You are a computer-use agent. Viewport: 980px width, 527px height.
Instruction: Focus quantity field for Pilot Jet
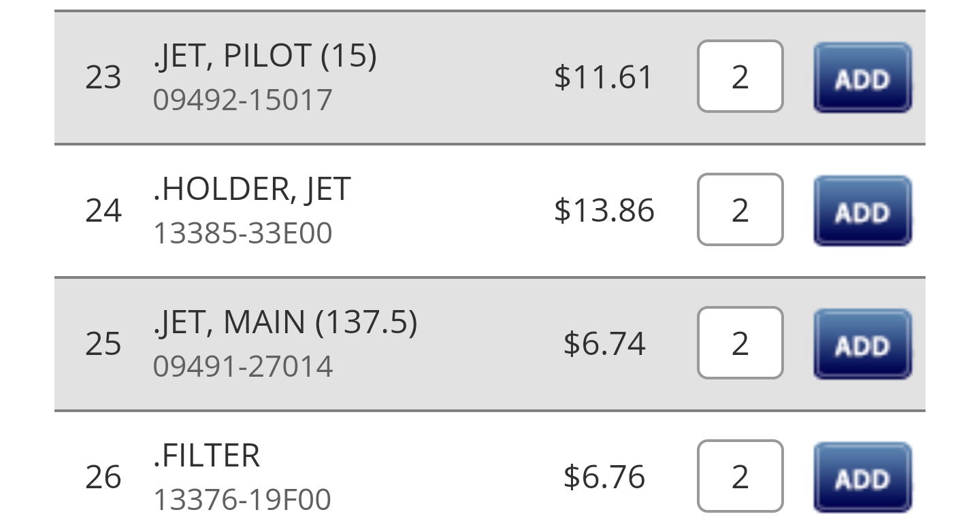click(740, 77)
